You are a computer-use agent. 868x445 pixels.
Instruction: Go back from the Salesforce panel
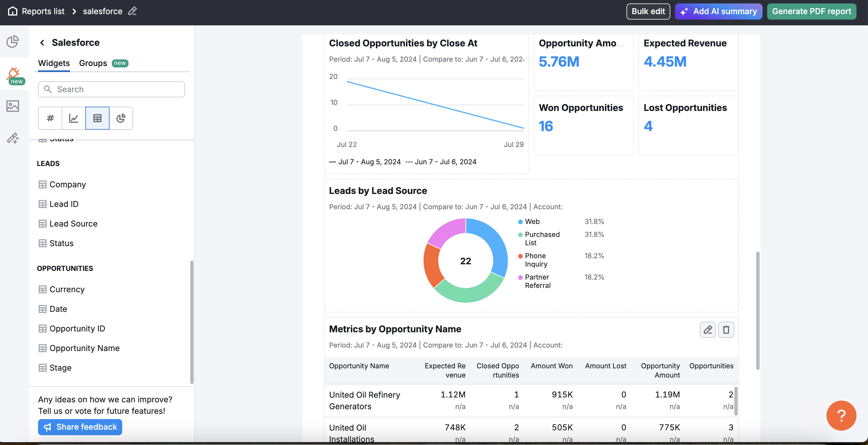(42, 42)
